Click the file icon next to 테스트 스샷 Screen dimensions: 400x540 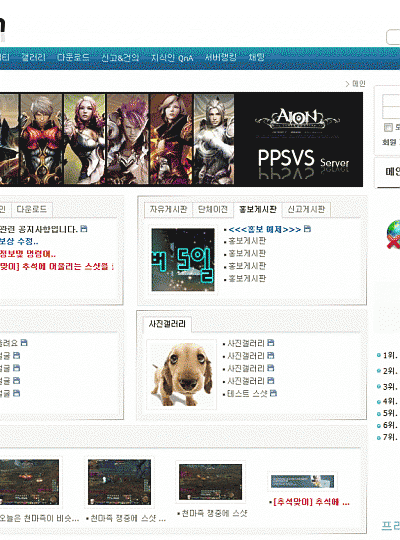(273, 393)
